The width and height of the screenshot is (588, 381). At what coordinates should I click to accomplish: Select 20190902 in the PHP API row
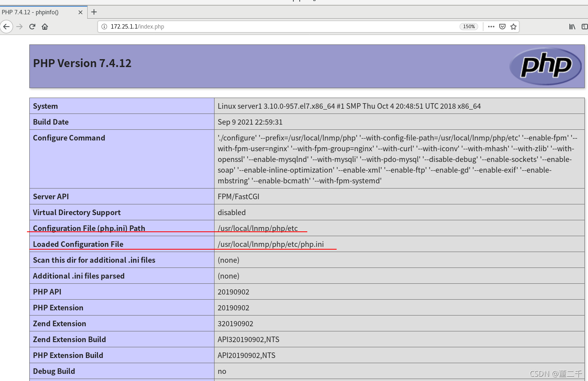tap(234, 292)
